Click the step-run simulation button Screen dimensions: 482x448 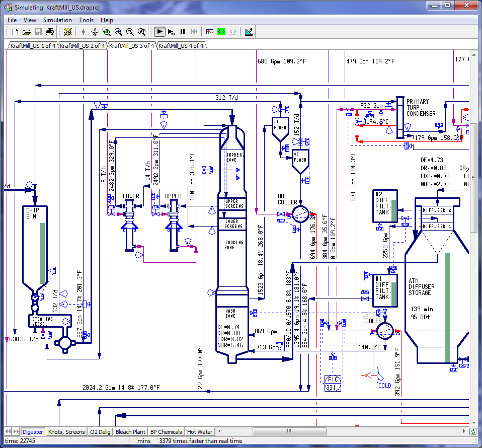pos(171,32)
